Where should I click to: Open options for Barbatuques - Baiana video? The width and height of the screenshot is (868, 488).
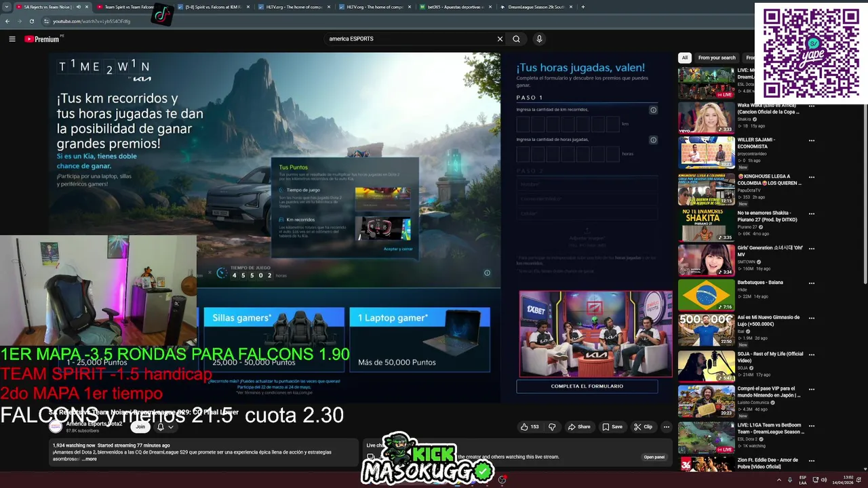(812, 283)
